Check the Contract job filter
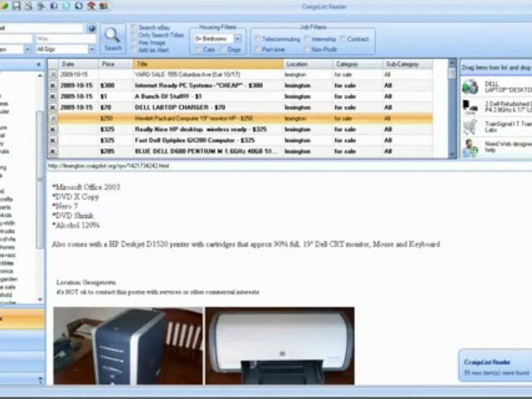This screenshot has height=399, width=532. [342, 39]
